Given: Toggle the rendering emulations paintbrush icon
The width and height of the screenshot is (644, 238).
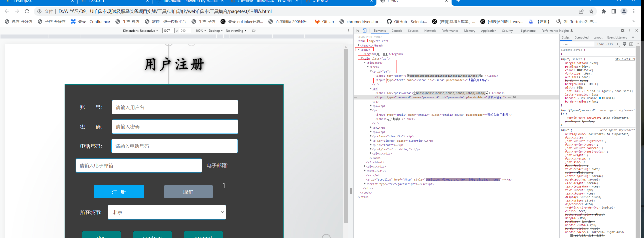Looking at the screenshot, I should pos(624,44).
